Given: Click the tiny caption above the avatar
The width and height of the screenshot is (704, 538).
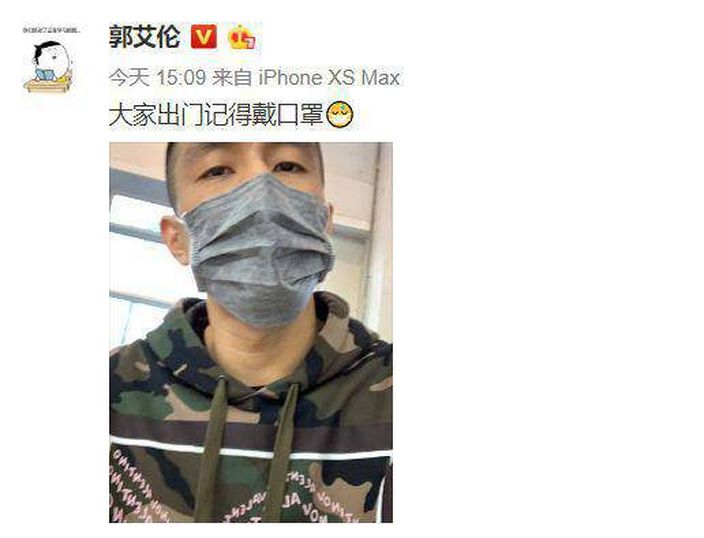Looking at the screenshot, I should click(x=51, y=31).
